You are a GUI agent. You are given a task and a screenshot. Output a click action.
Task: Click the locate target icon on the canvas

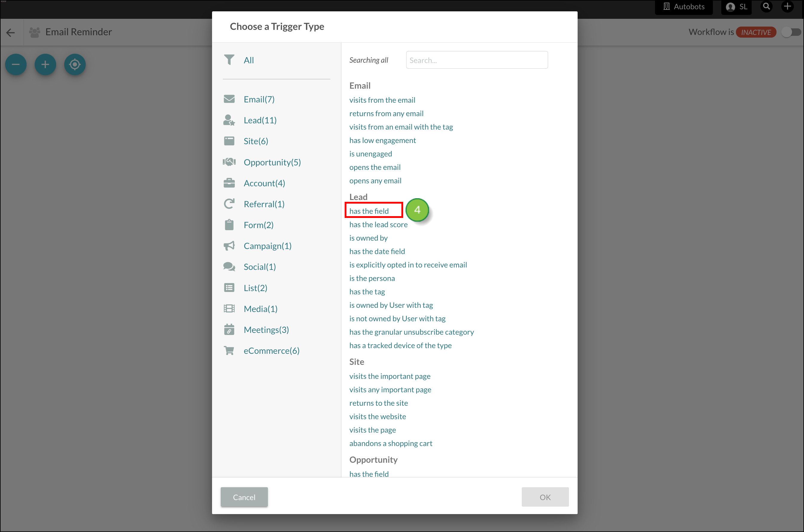click(x=75, y=64)
